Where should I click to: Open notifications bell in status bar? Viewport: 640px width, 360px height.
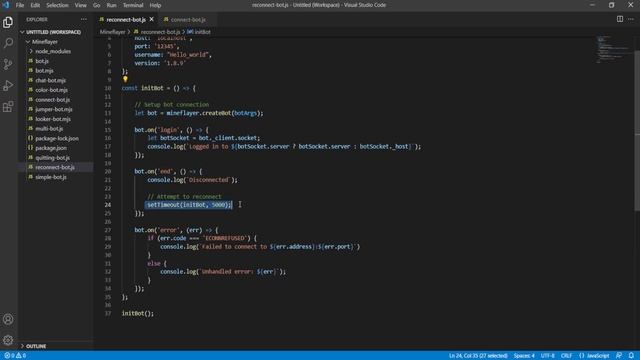pyautogui.click(x=631, y=356)
